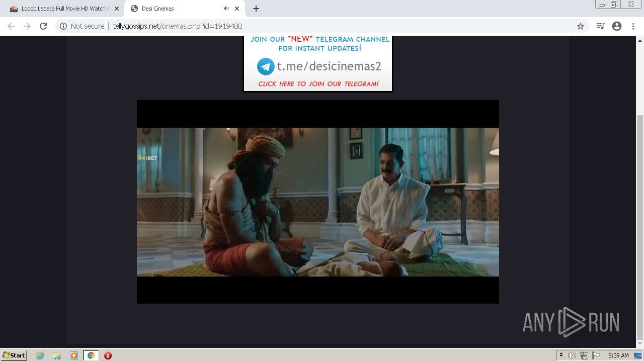Open the red Opera taskbar icon
Image resolution: width=644 pixels, height=362 pixels.
coord(108,355)
